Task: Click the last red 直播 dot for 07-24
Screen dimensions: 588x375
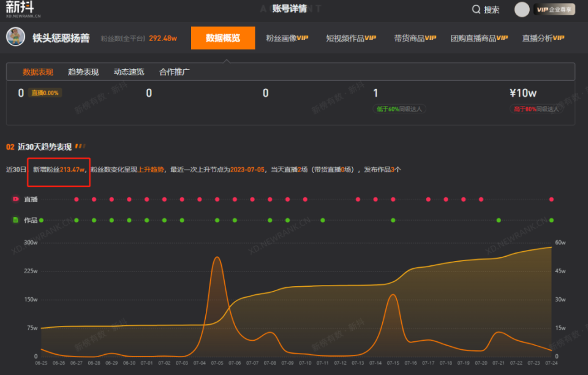Action: [x=551, y=200]
